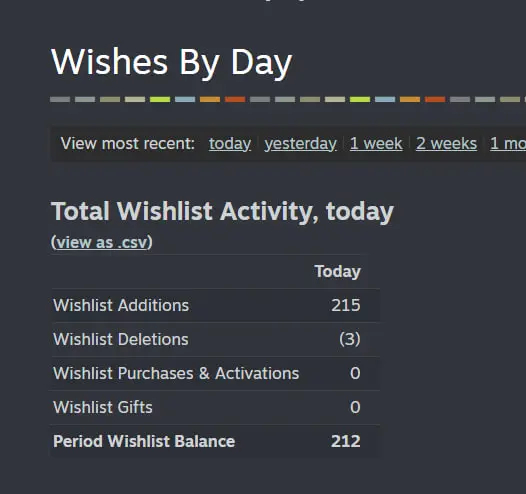Viewport: 526px width, 494px height.
Task: Click the View most recent label
Action: click(x=127, y=144)
